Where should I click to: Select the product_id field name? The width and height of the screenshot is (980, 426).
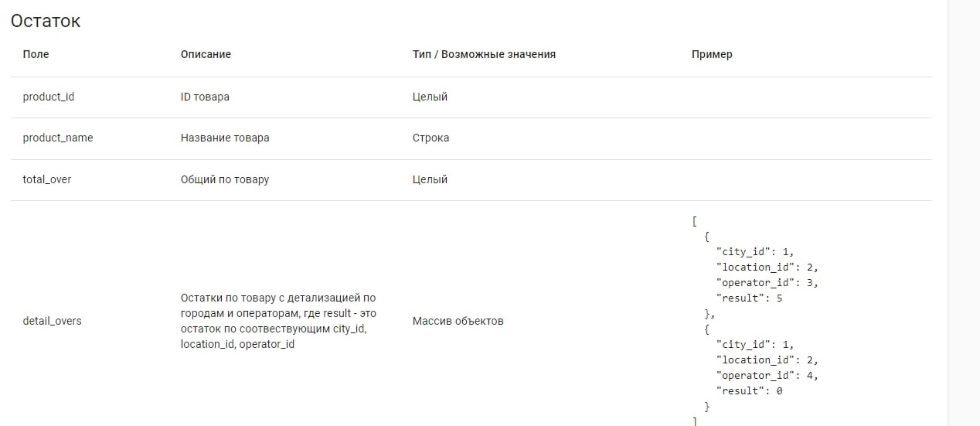coord(49,97)
